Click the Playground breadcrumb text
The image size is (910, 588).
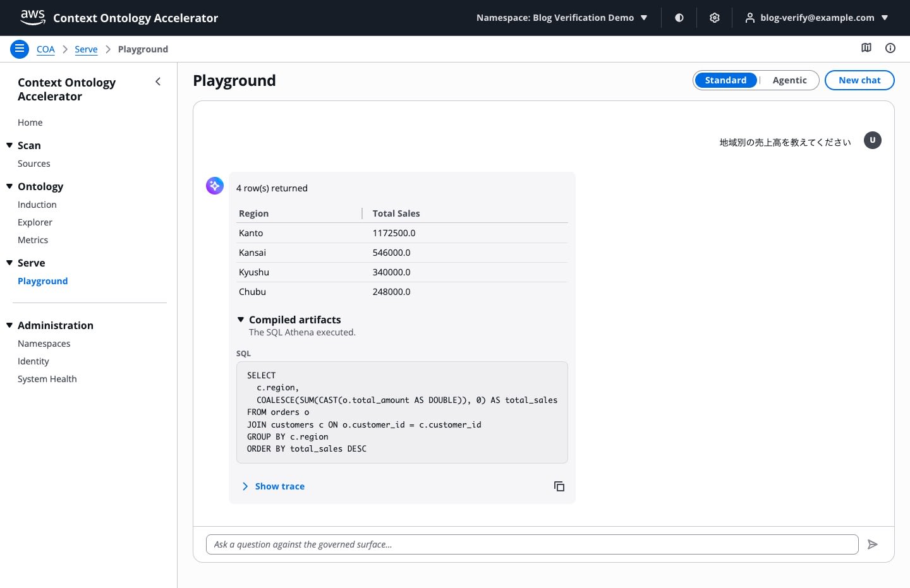143,49
